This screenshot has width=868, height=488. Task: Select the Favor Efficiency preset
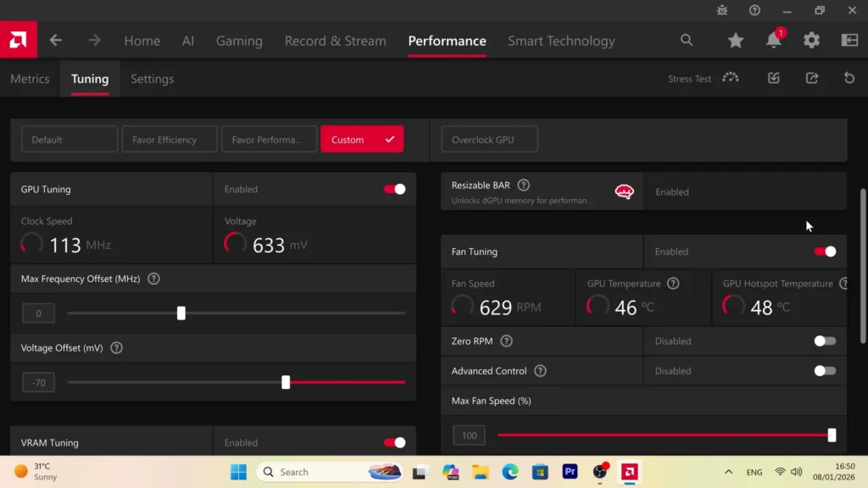(170, 140)
